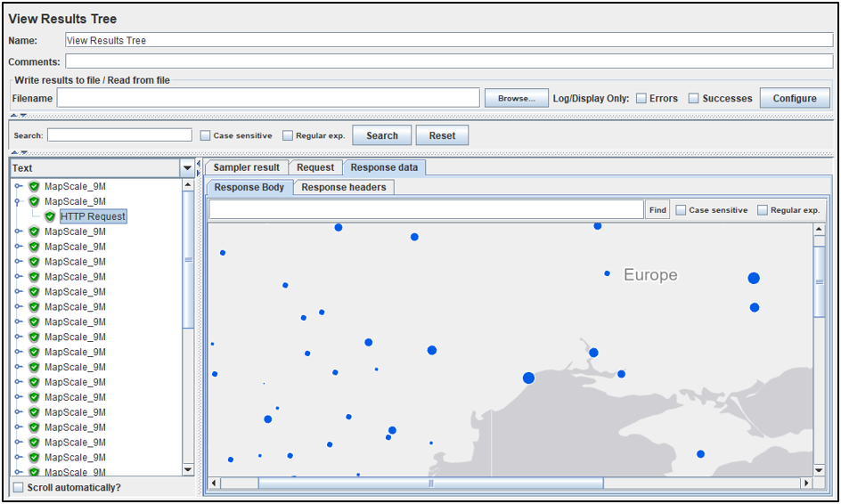
Task: Click the response body horizontal scrollbar left arrow
Action: click(x=214, y=484)
